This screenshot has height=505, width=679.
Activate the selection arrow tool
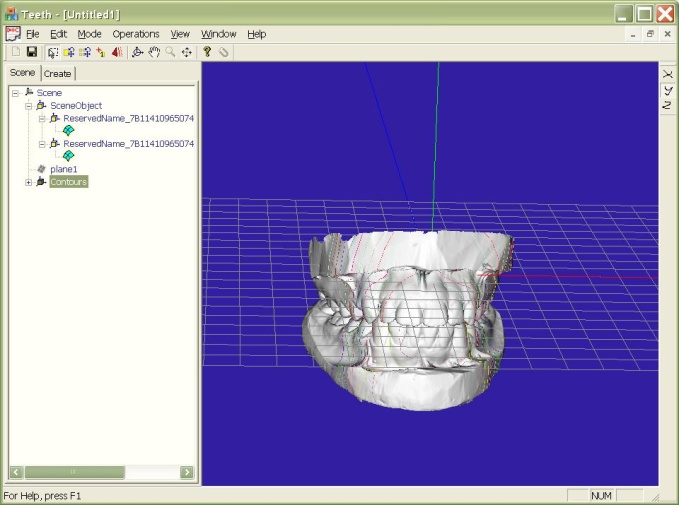point(53,52)
